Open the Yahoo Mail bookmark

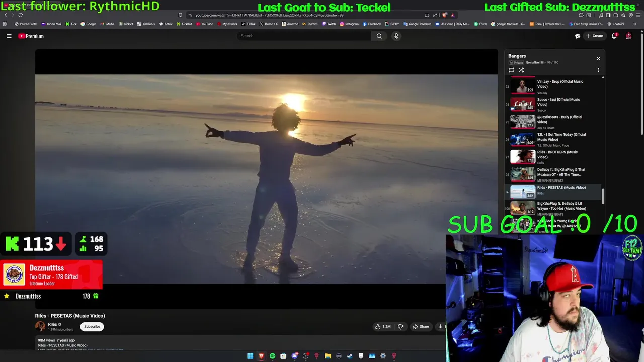[51, 24]
